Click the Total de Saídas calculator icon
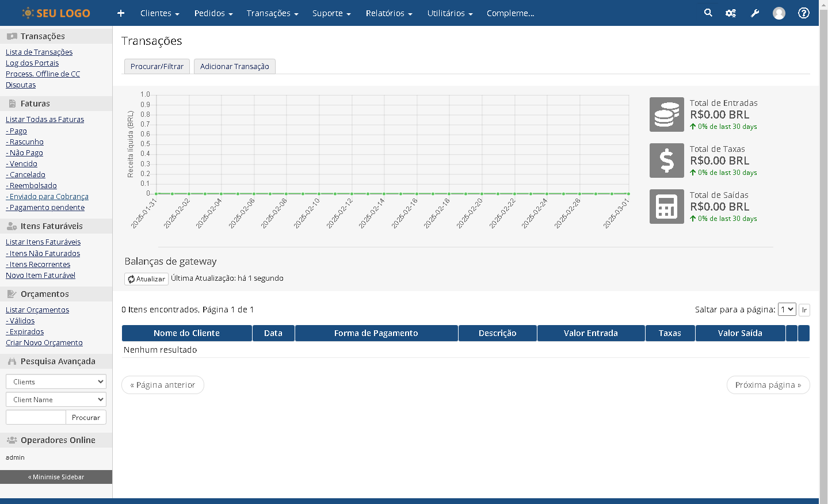The height and width of the screenshot is (504, 828). (666, 207)
